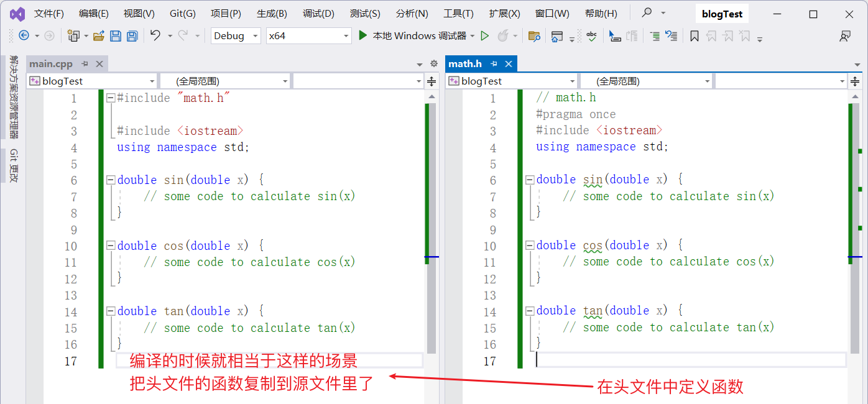Undo the last edit
Screen dimensions: 868x404
click(155, 35)
